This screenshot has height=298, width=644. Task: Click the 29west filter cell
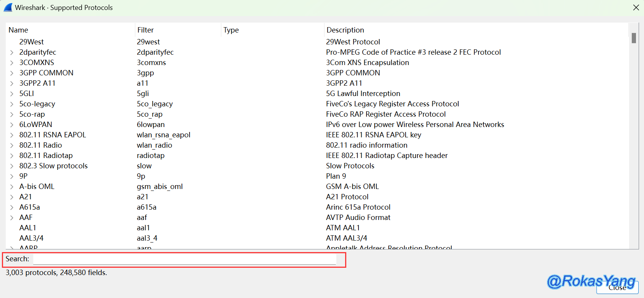pyautogui.click(x=148, y=42)
